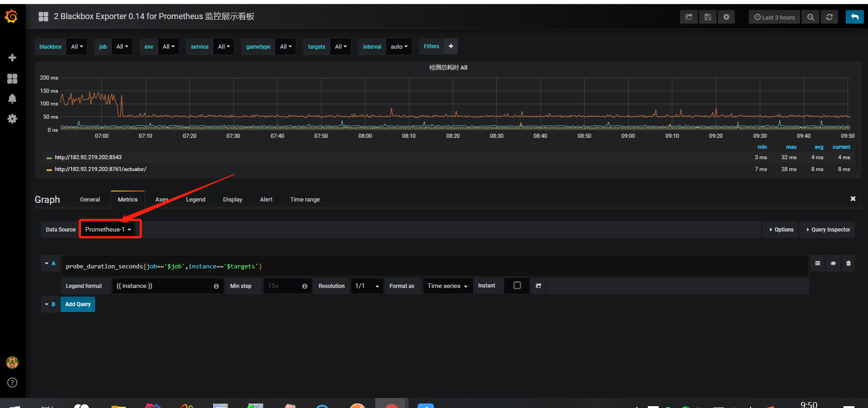This screenshot has height=408, width=868.
Task: Open the Last 3 hours time picker
Action: click(x=775, y=17)
